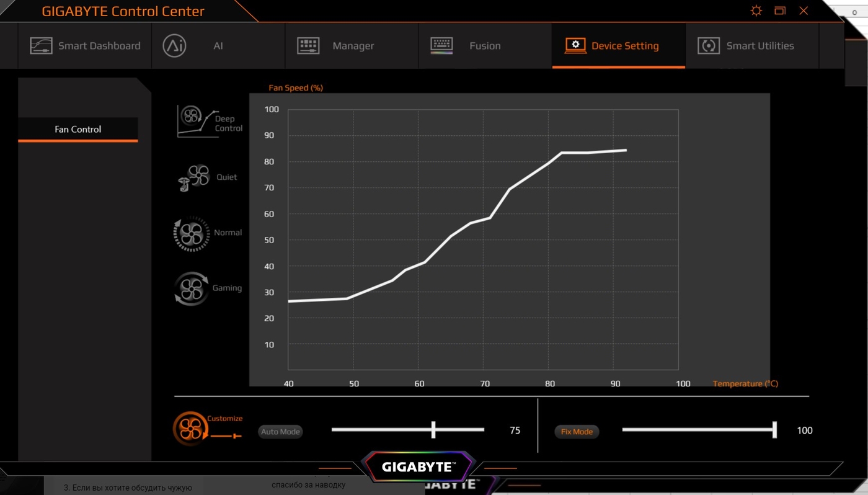
Task: Click the Smart Dashboard monitor icon
Action: [41, 46]
